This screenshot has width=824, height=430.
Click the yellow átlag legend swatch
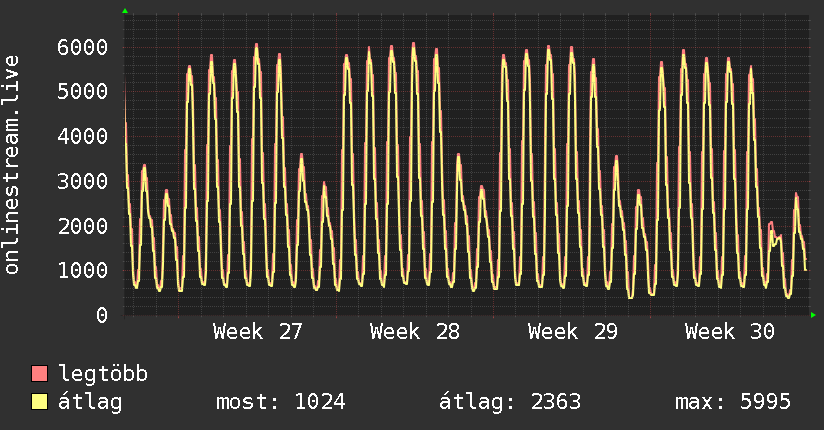(39, 401)
